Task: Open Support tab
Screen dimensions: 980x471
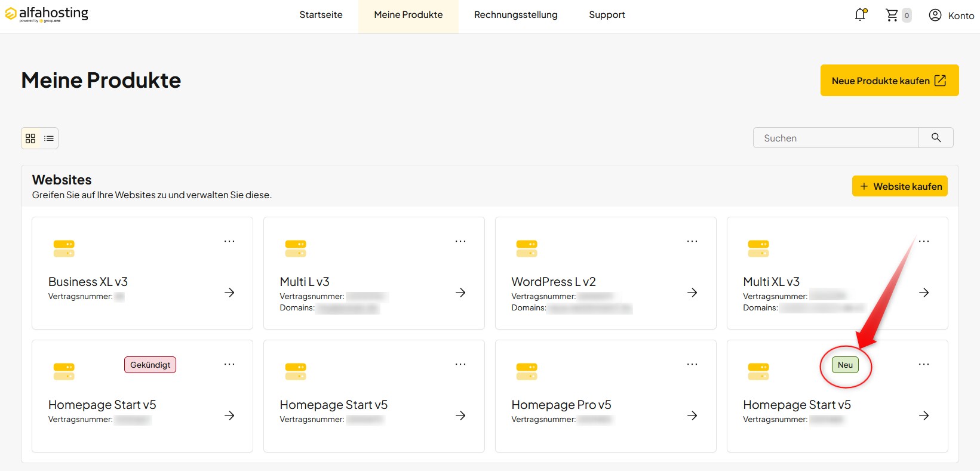Action: [607, 15]
